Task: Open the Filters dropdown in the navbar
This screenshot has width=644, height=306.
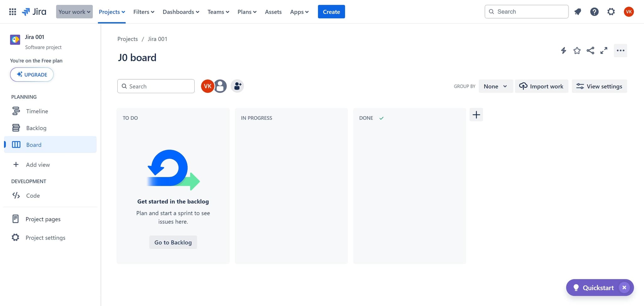Action: (144, 12)
